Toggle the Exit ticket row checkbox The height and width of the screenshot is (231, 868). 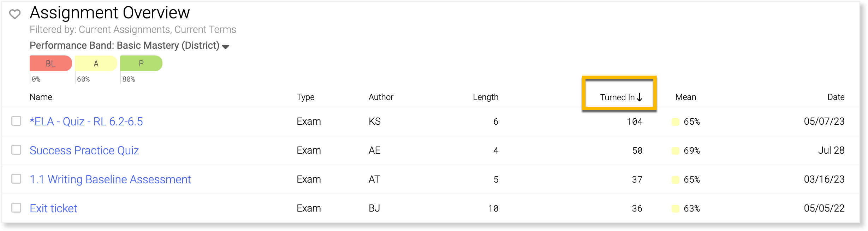click(16, 208)
